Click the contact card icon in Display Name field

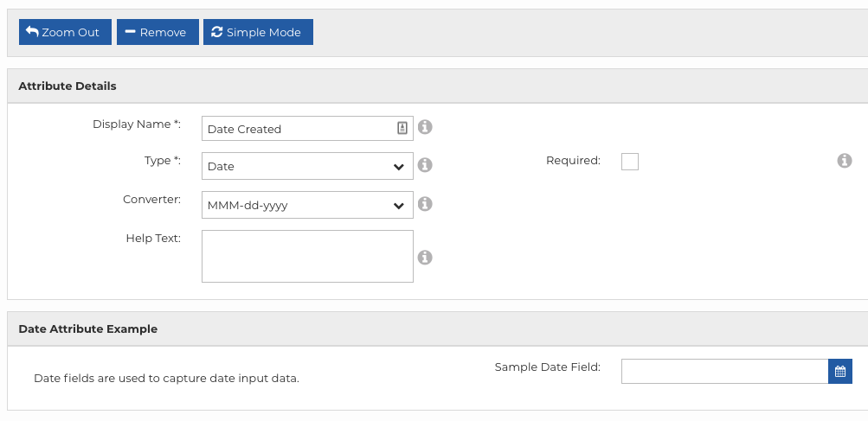pyautogui.click(x=402, y=128)
